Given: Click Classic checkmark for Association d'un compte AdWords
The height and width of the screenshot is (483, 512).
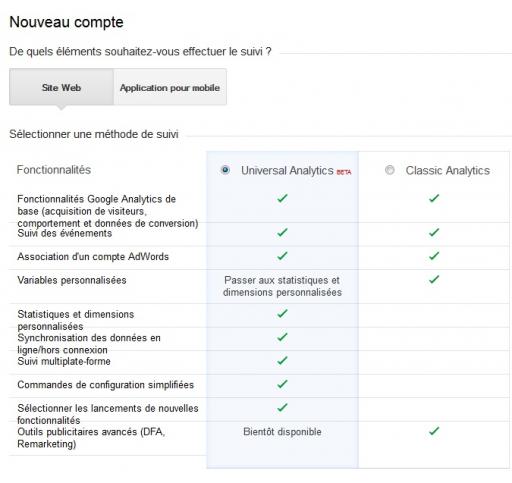Looking at the screenshot, I should point(434,256).
